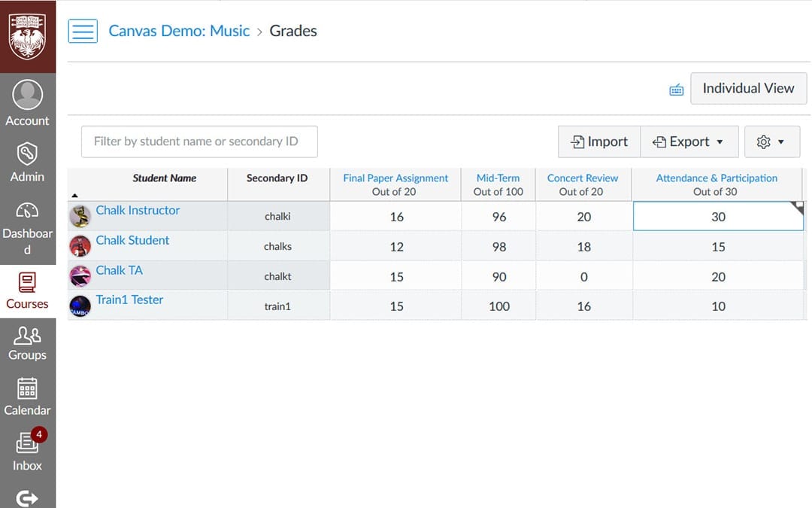Open the Groups people icon
This screenshot has height=508, width=812.
click(27, 336)
